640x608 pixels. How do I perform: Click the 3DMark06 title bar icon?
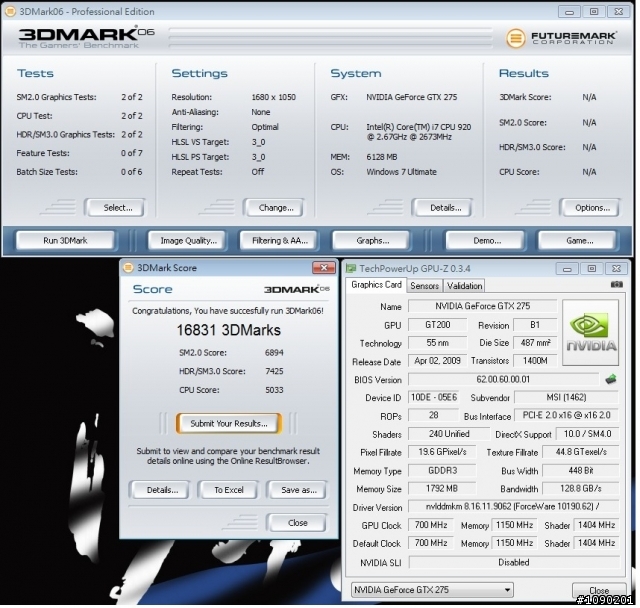tap(11, 11)
